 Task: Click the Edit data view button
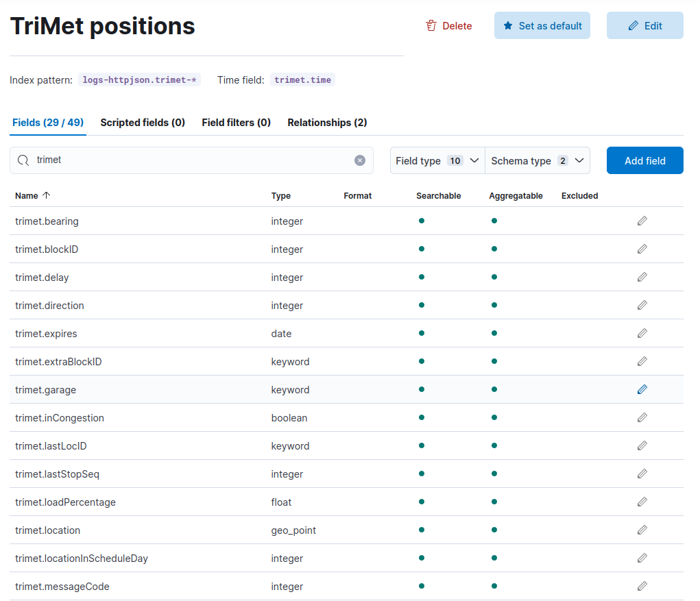[644, 26]
